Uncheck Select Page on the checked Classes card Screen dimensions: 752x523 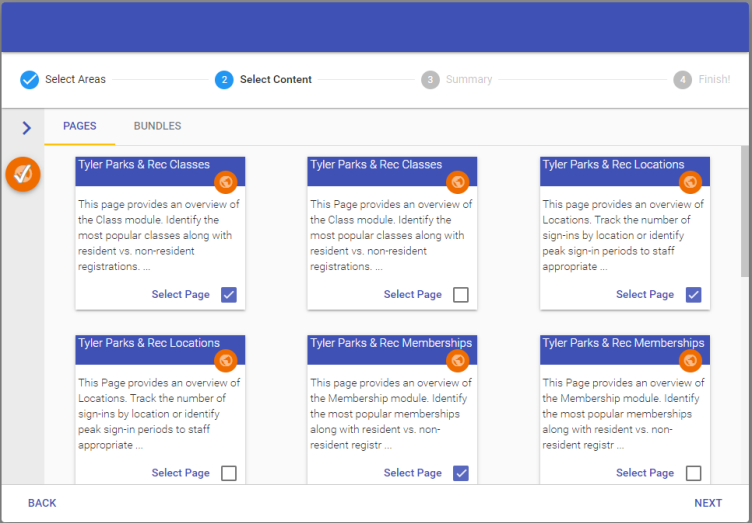click(x=229, y=295)
